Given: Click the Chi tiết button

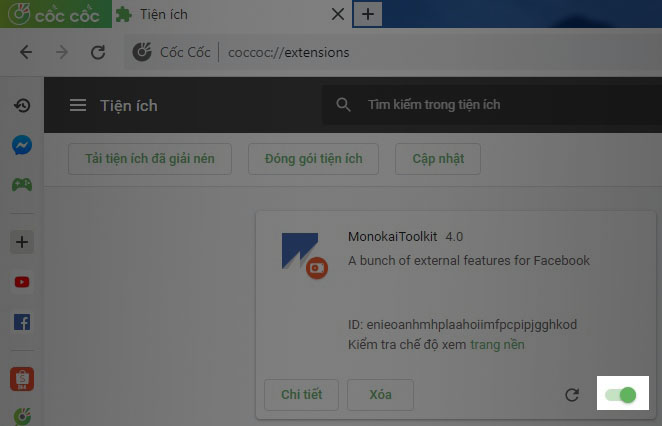Looking at the screenshot, I should 301,395.
